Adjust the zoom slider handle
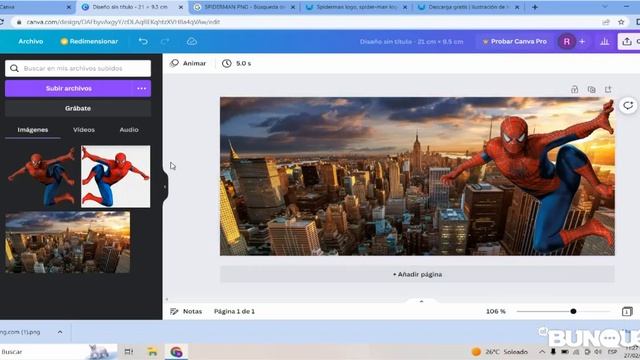Image resolution: width=640 pixels, height=360 pixels. pos(573,311)
